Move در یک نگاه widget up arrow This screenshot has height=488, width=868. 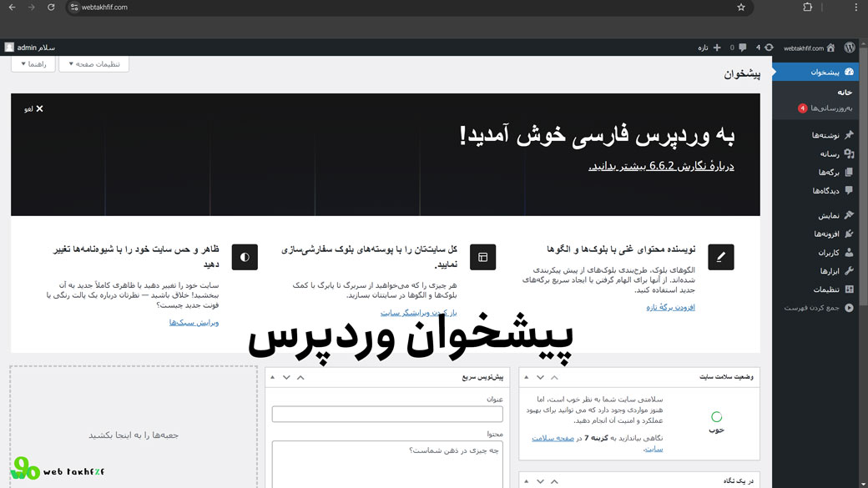point(554,481)
